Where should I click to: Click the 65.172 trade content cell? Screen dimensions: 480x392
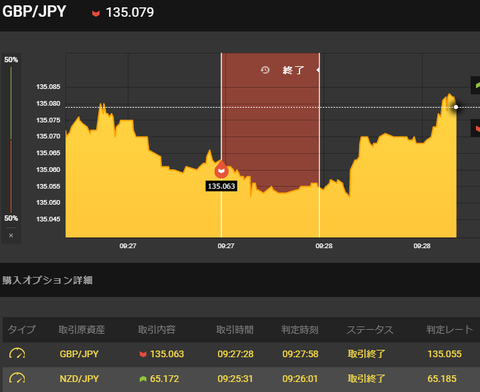pyautogui.click(x=164, y=379)
